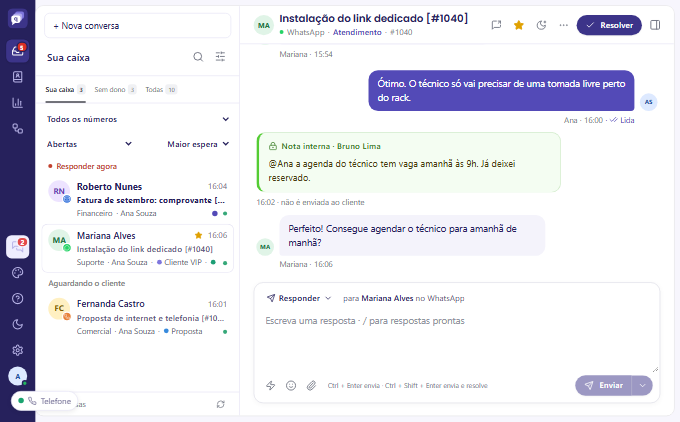Open Fernanda Castro conversation
This screenshot has width=680, height=422.
[x=137, y=317]
